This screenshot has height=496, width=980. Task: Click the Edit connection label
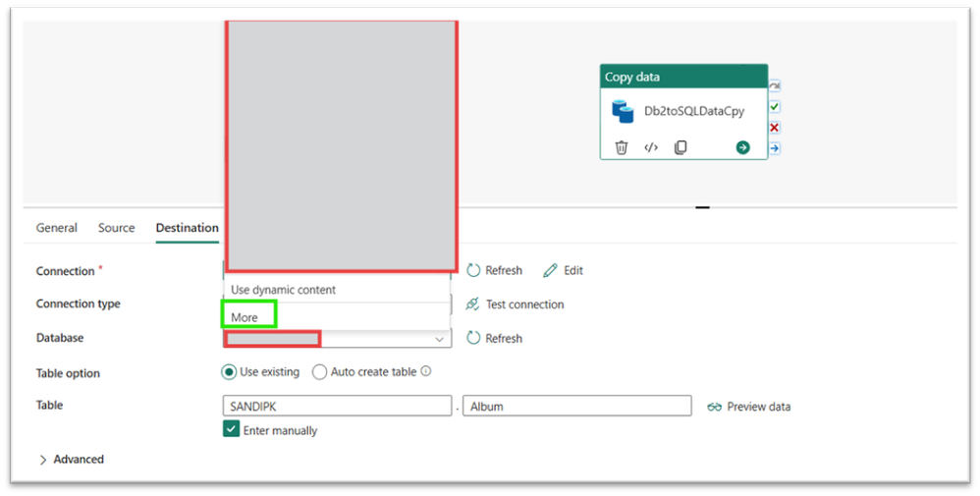pos(573,270)
